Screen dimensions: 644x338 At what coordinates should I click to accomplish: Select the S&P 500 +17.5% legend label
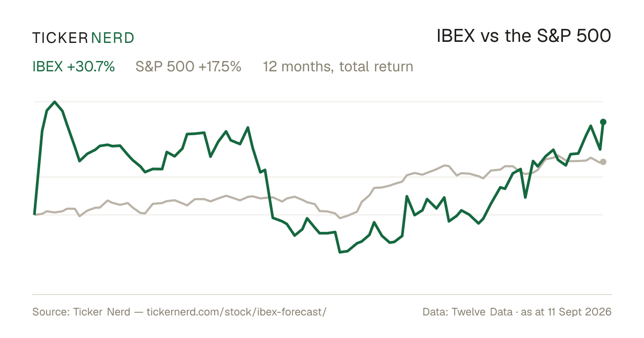pos(188,67)
